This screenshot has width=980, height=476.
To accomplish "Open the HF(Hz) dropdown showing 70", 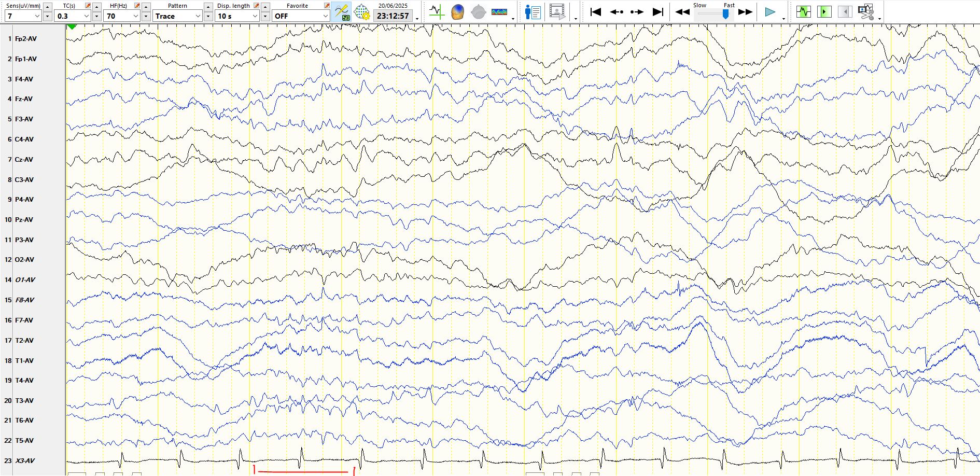I will 122,16.
